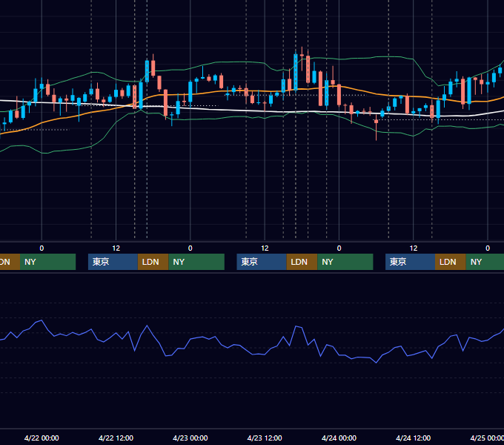Click the LDN block right of leftmost 東京
This screenshot has width=504, height=445.
[153, 262]
